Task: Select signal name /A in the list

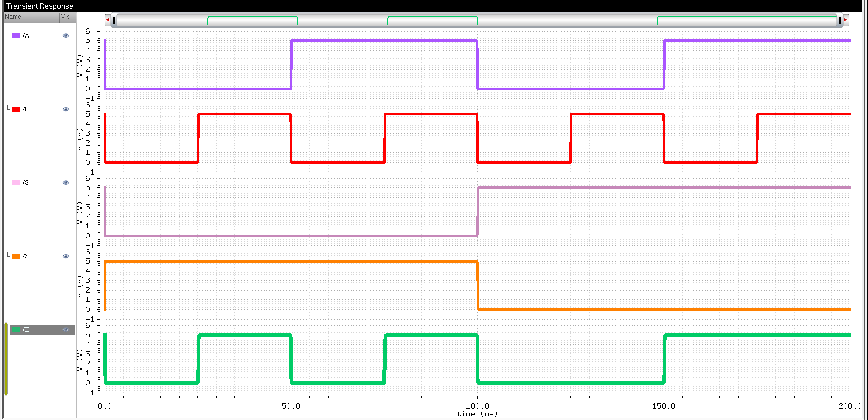Action: 26,36
